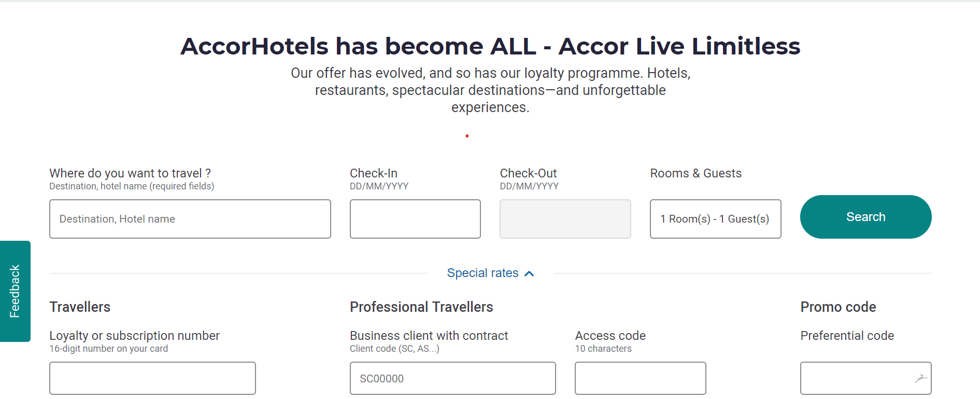The image size is (980, 399).
Task: Click the Professional Travellers heading
Action: click(x=421, y=307)
